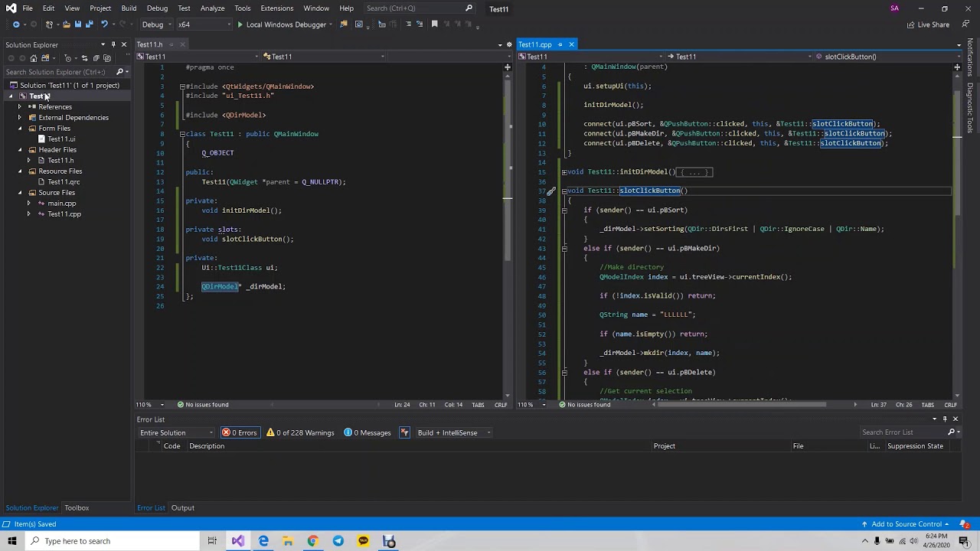Click the Open File toolbar icon

tap(66, 24)
